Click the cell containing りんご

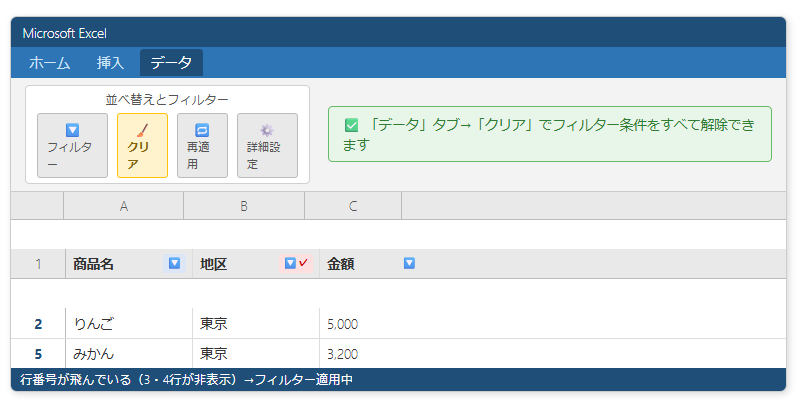(128, 324)
